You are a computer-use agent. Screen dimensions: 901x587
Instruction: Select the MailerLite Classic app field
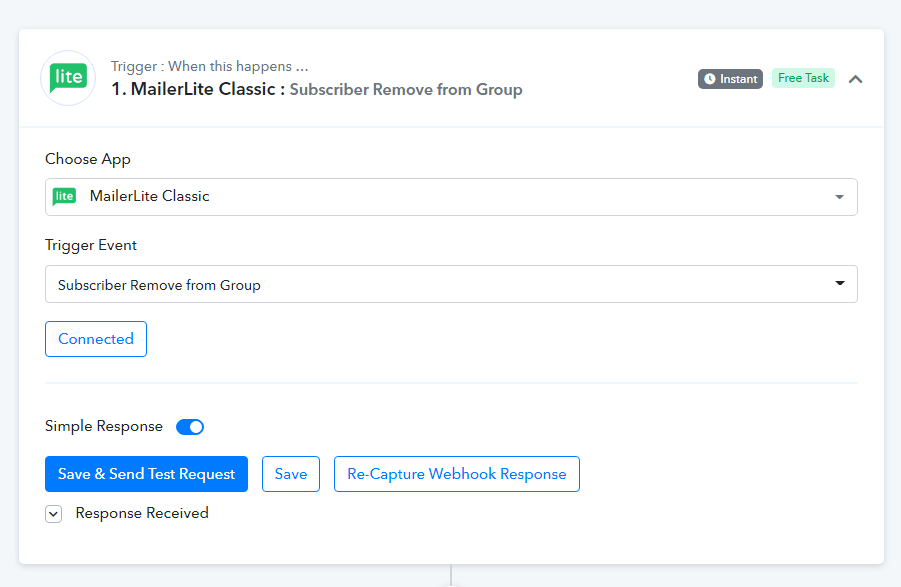451,197
